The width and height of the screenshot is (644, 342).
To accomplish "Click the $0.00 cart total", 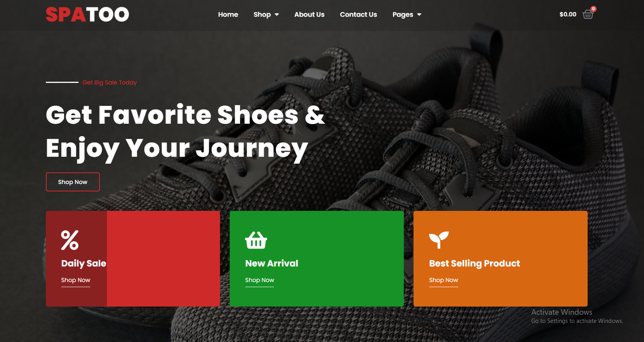I will pos(568,15).
